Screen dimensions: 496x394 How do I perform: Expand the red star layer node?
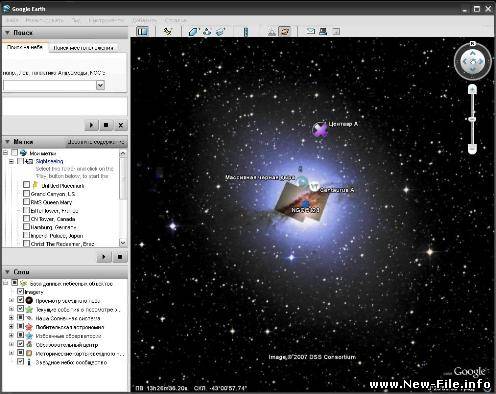coord(11,327)
